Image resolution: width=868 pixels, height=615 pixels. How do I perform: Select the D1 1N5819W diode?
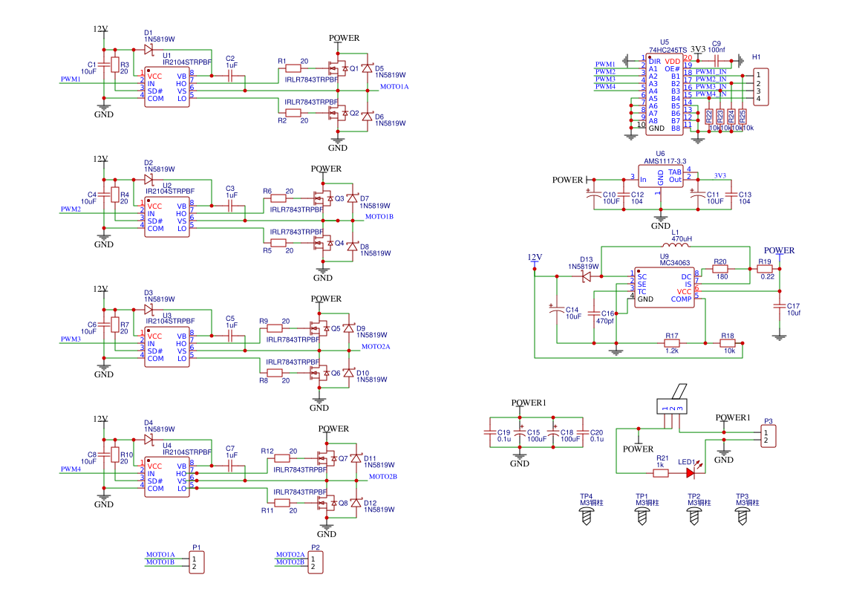[x=149, y=49]
